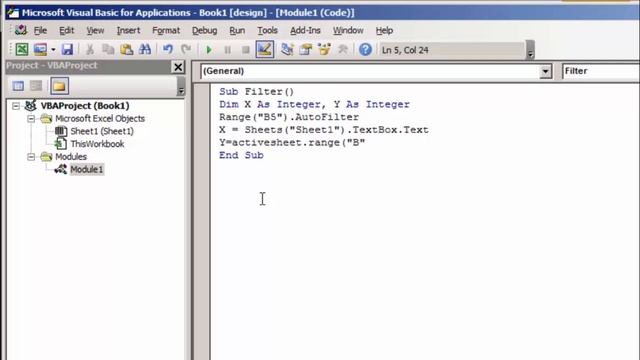Open the Edit menu
This screenshot has height=360, width=640.
pyautogui.click(x=67, y=31)
